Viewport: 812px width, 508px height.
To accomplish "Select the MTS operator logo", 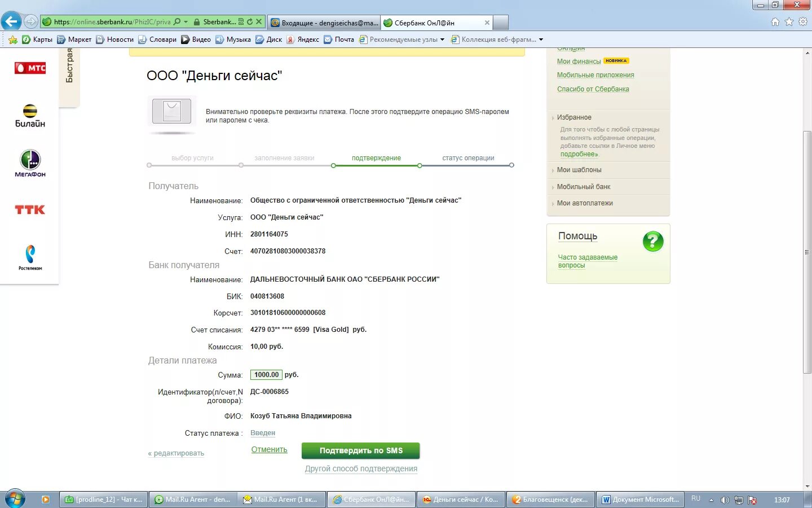I will coord(30,68).
